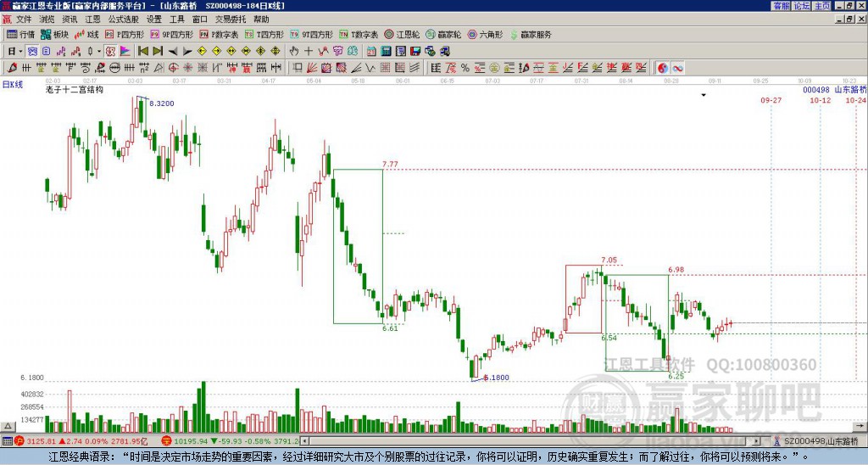This screenshot has width=868, height=465.
Task: Select the percent symbol tool
Action: [x=465, y=68]
